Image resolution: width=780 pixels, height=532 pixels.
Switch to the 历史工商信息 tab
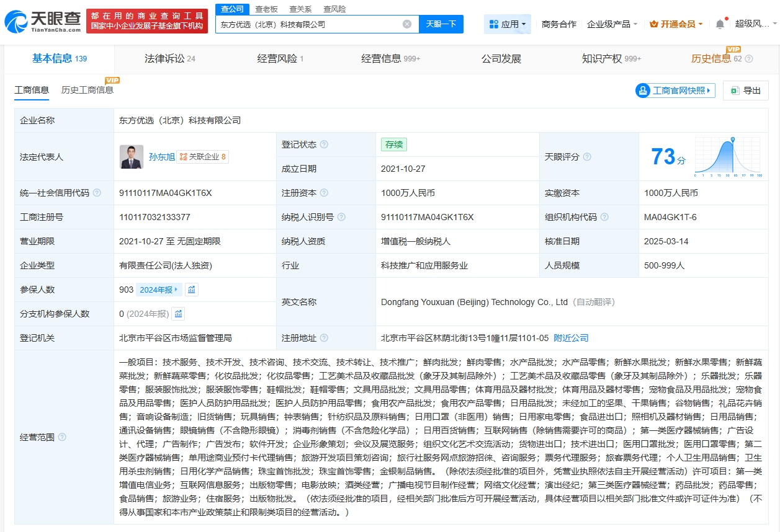[89, 89]
